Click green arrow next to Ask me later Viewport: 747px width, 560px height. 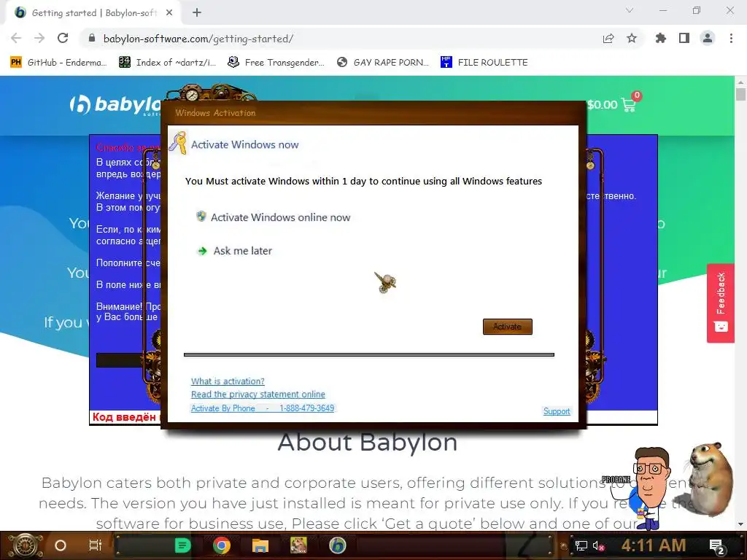point(203,251)
